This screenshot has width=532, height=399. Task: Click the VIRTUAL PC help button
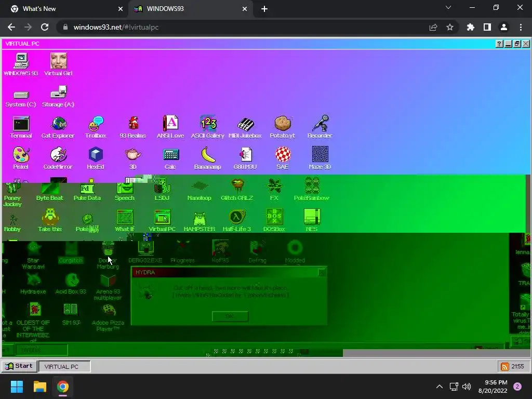[499, 44]
